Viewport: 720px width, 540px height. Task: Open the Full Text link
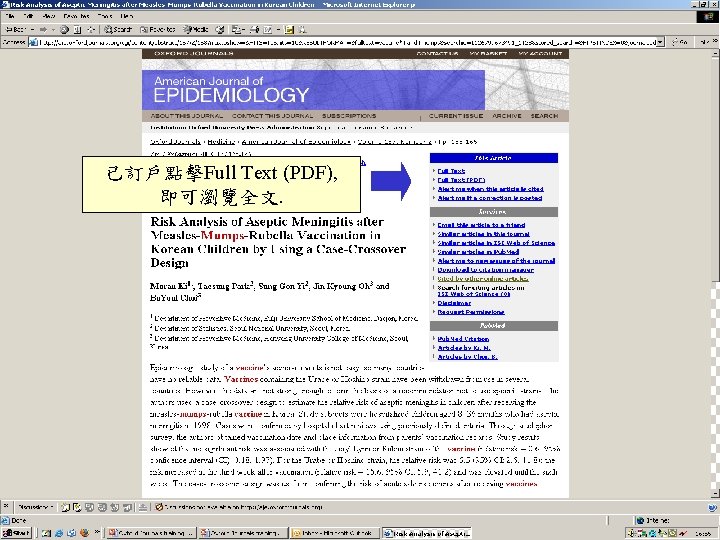click(x=451, y=171)
